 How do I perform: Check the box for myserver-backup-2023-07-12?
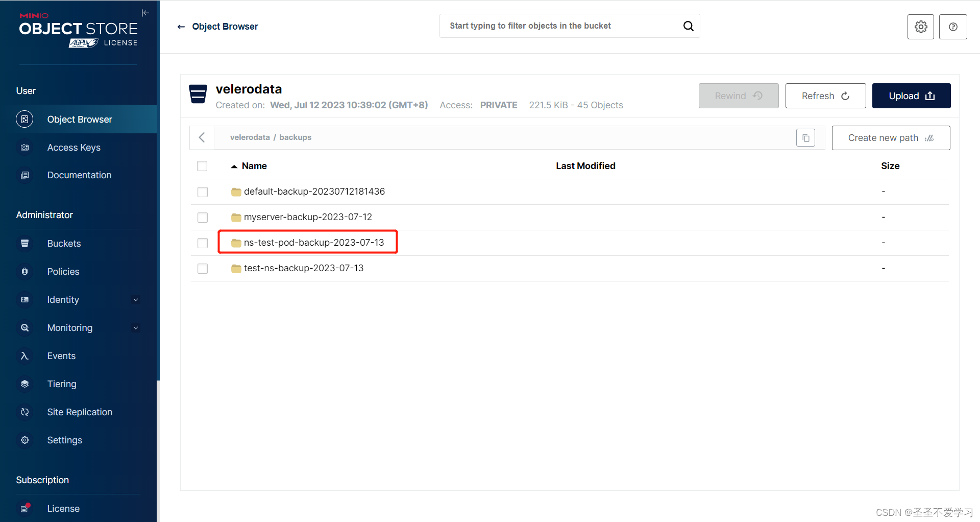[203, 218]
